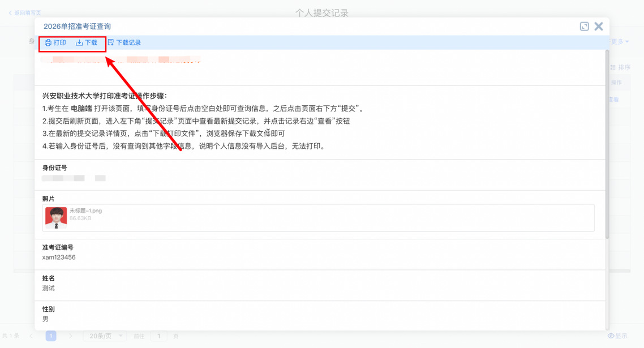Click the 个人提交记录 page title
Screen dimensions: 644x348
(322, 12)
